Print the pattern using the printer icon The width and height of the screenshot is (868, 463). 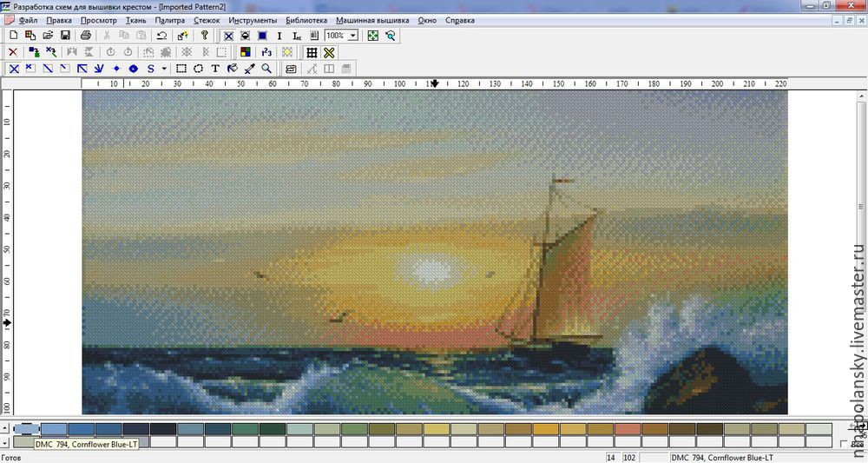point(85,36)
